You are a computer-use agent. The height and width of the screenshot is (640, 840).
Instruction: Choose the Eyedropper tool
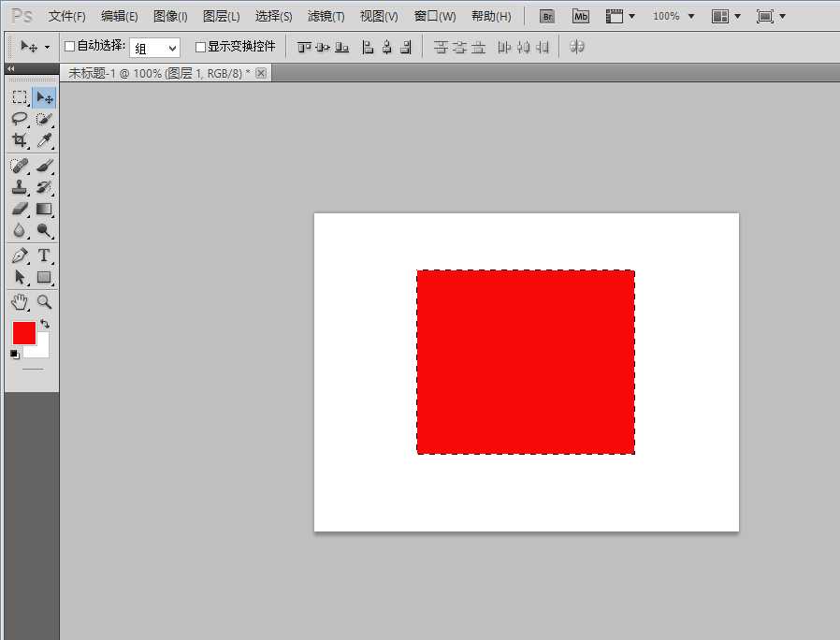coord(44,140)
